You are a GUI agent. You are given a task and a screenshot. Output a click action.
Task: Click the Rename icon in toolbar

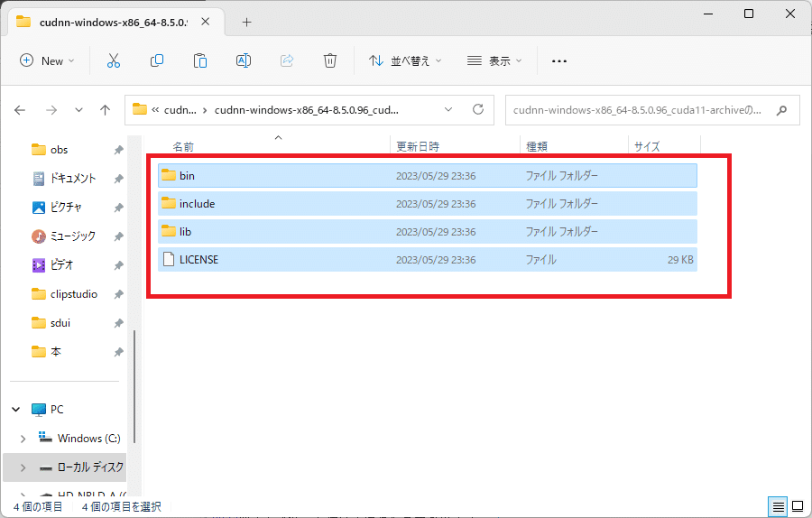tap(244, 60)
